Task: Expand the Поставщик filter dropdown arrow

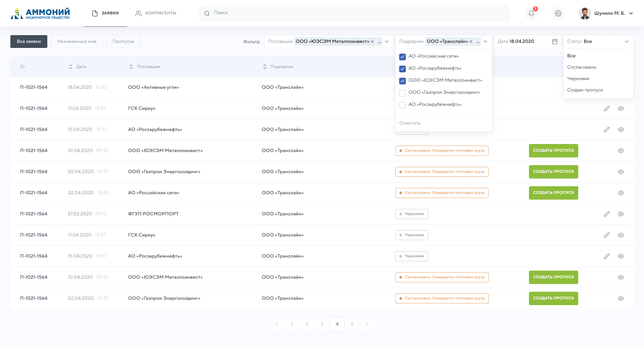Action: click(x=387, y=42)
